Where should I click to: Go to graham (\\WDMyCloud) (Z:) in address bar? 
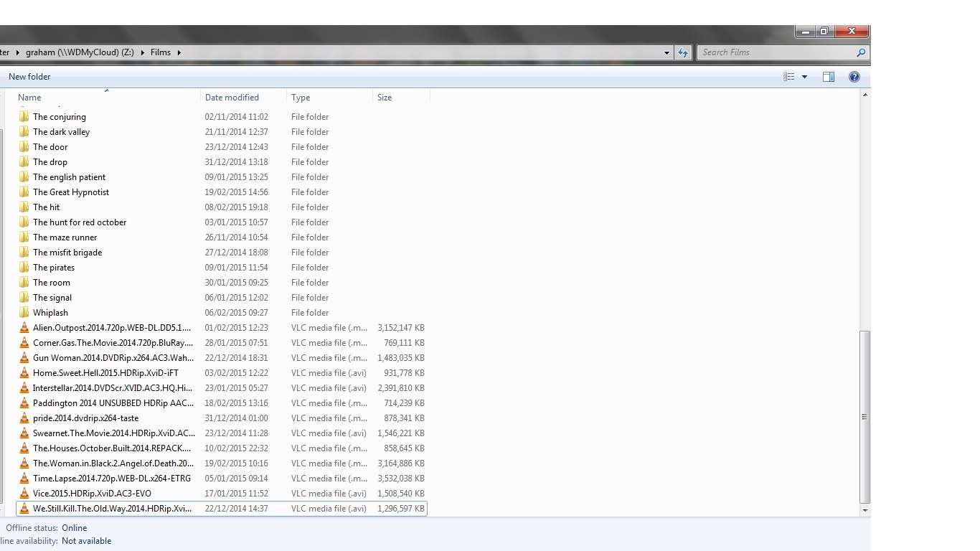point(80,52)
